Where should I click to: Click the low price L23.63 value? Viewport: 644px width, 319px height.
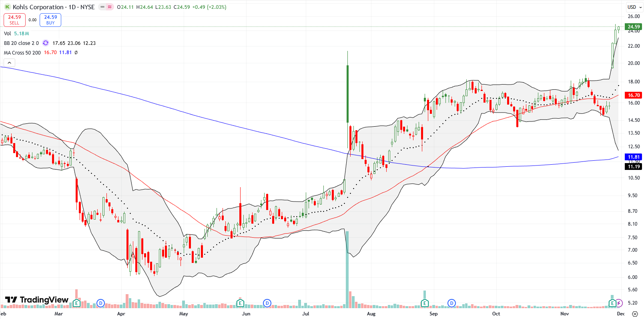click(163, 7)
